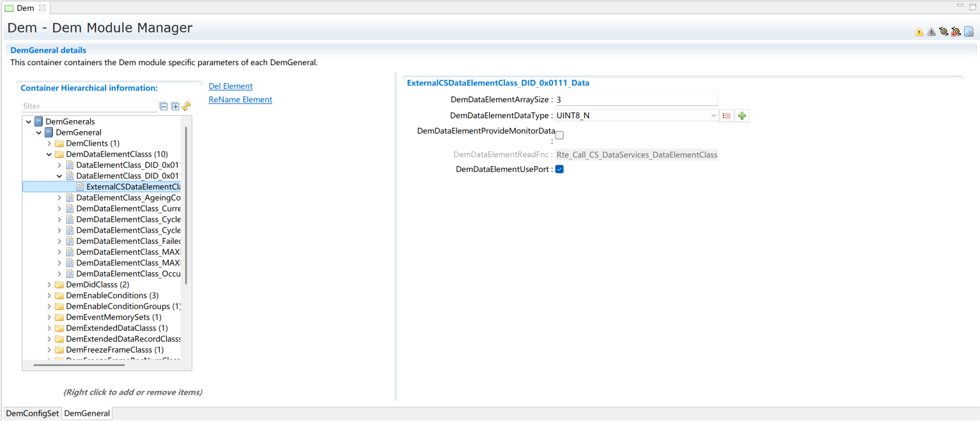Expand all tree nodes with plus icon
Viewport: 980px width, 421px height.
pos(175,107)
